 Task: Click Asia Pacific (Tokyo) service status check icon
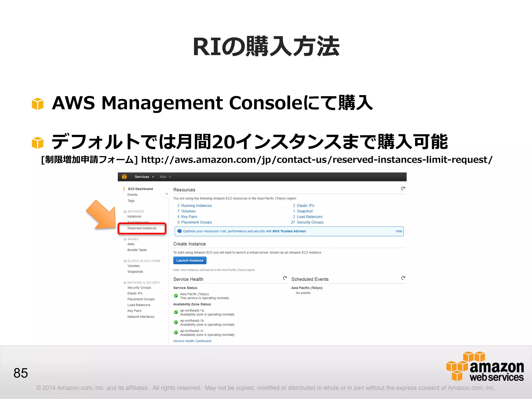(176, 296)
